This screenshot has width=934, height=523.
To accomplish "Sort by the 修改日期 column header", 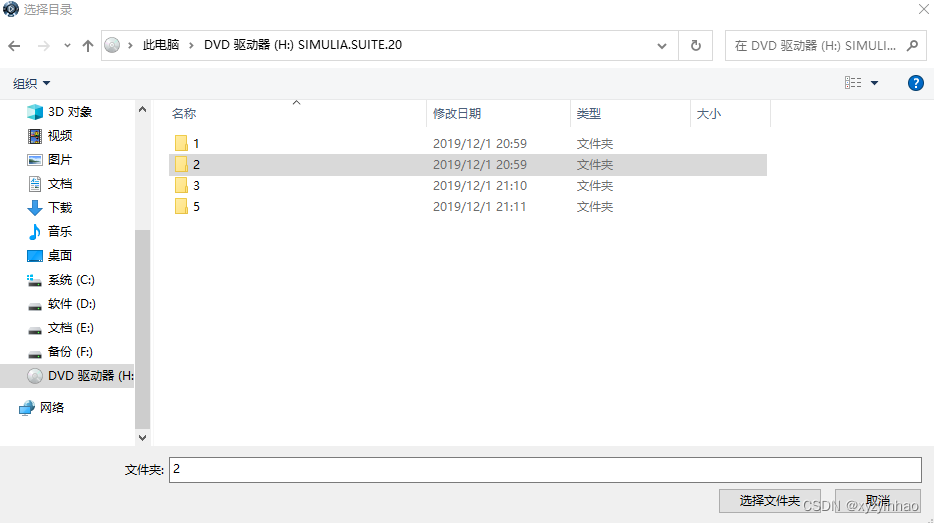I will pyautogui.click(x=457, y=114).
